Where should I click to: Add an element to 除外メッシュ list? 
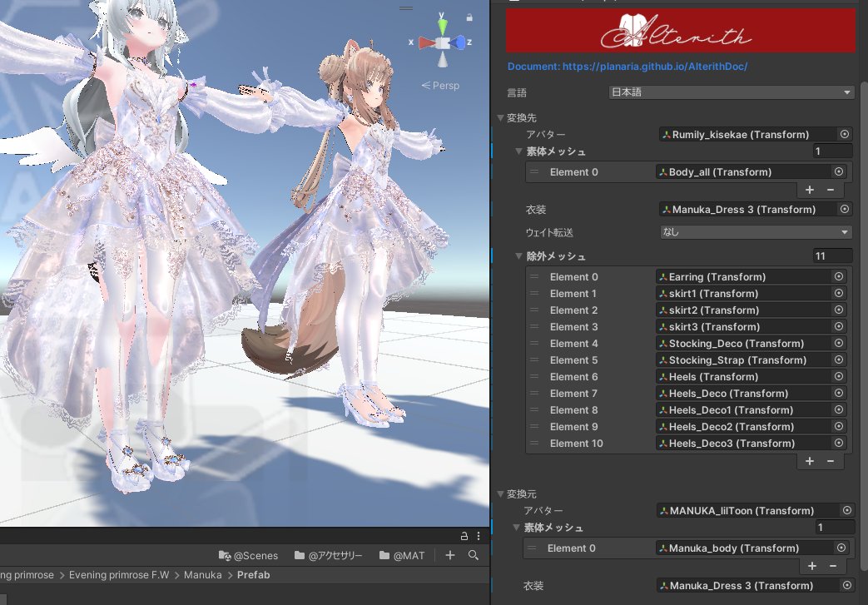click(809, 460)
